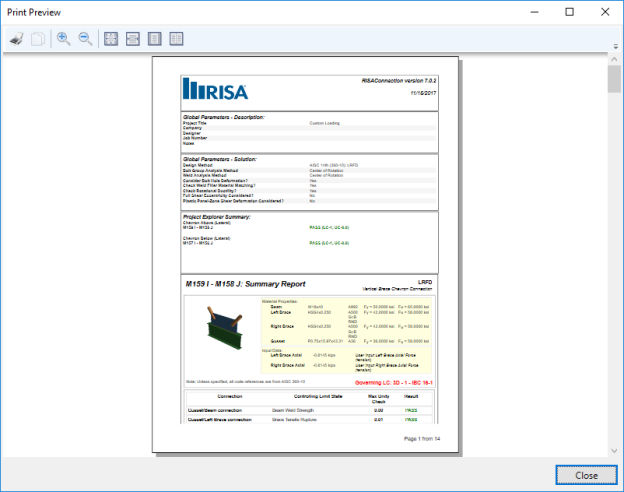Click the Print icon in the toolbar

16,39
